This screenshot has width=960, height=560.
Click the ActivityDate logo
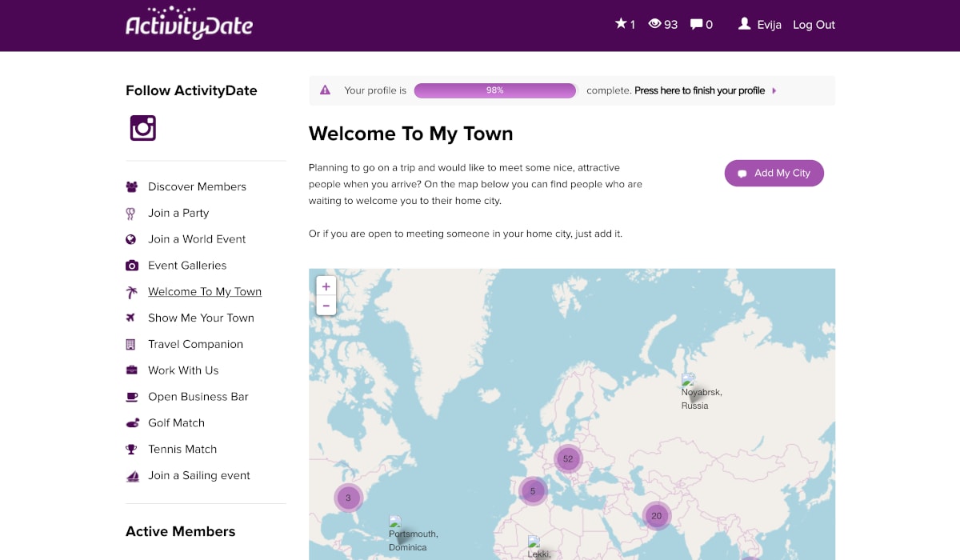pos(189,25)
